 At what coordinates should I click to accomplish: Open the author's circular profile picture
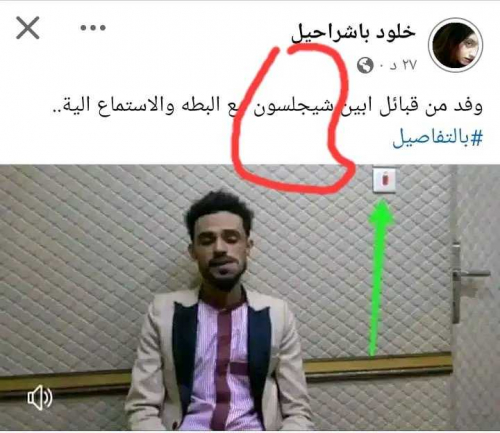coord(457,46)
